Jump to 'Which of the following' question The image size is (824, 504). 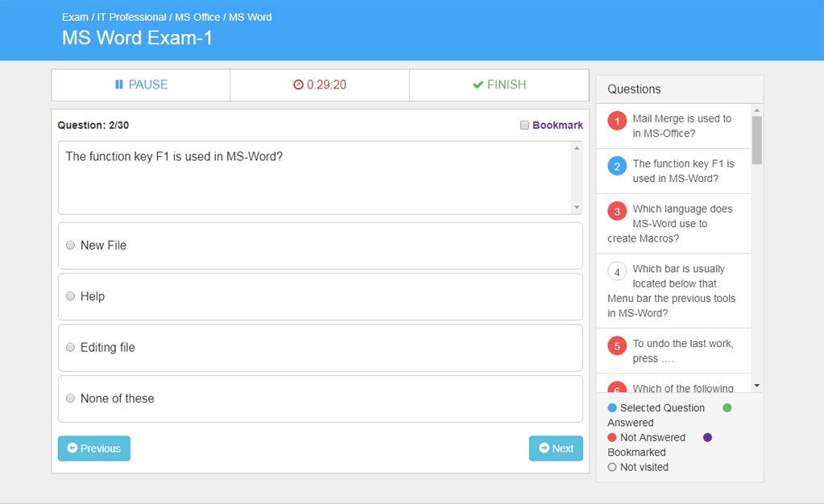673,384
